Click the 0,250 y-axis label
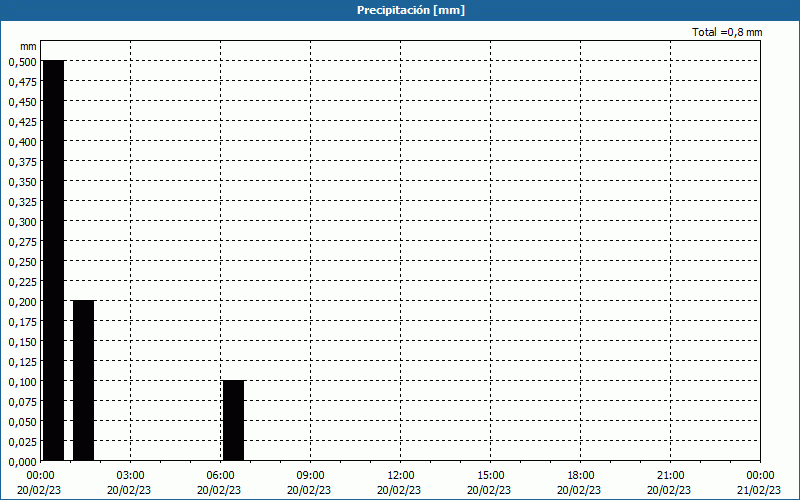This screenshot has height=500, width=800. coord(23,262)
